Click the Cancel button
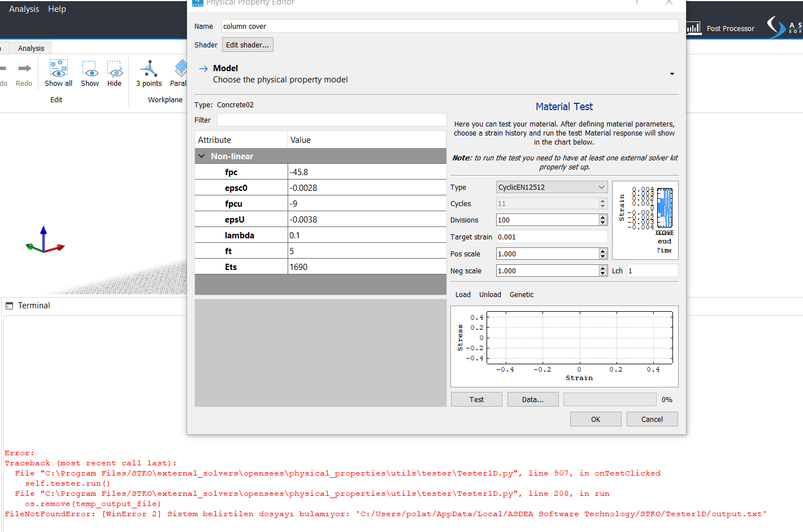The height and width of the screenshot is (532, 803). tap(652, 419)
